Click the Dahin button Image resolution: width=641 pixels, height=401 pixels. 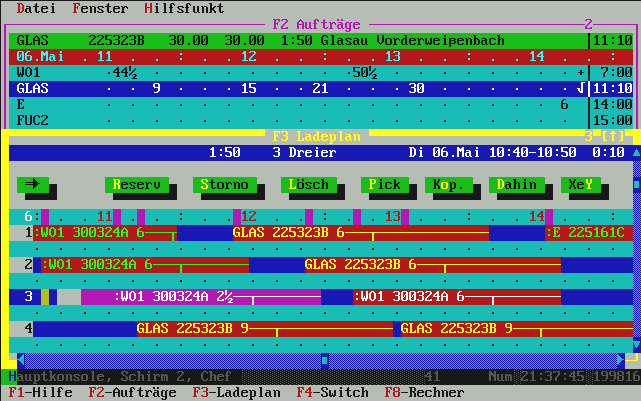516,184
